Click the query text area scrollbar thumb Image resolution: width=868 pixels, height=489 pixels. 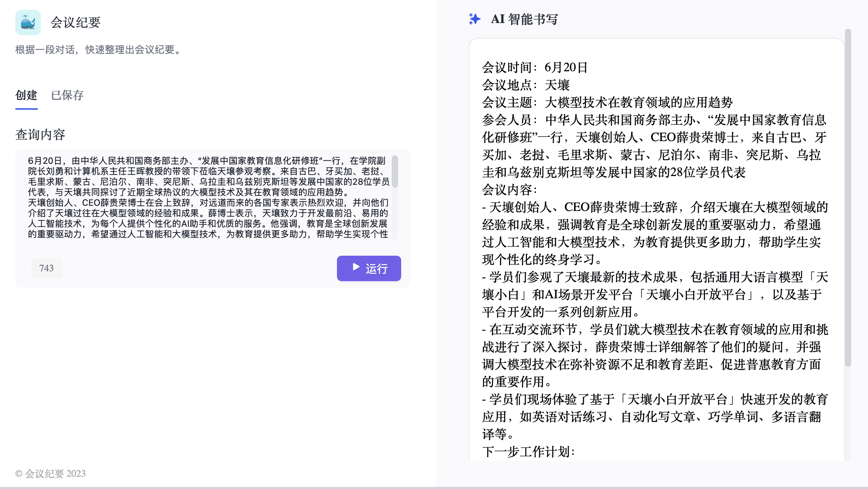[395, 172]
